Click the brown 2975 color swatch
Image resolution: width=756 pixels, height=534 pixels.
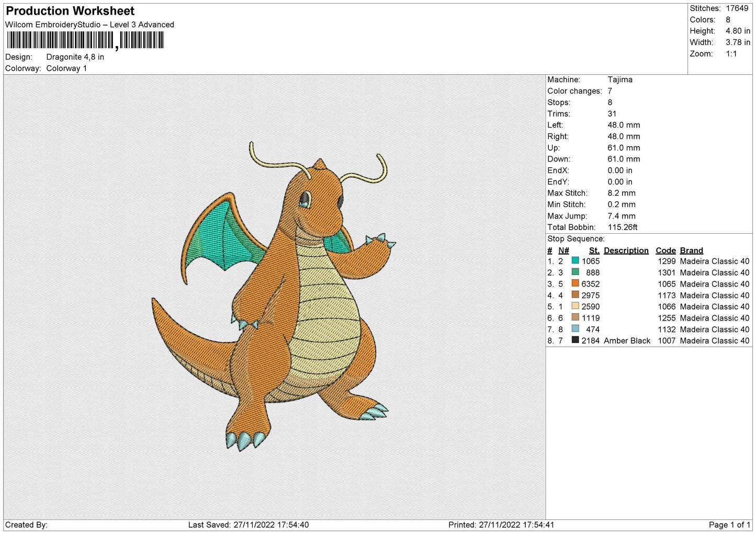point(576,294)
